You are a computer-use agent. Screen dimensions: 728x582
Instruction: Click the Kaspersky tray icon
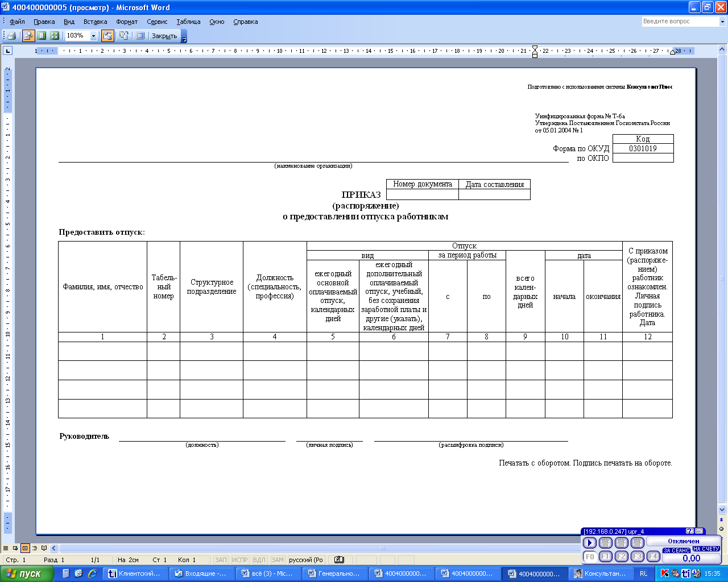click(x=664, y=573)
